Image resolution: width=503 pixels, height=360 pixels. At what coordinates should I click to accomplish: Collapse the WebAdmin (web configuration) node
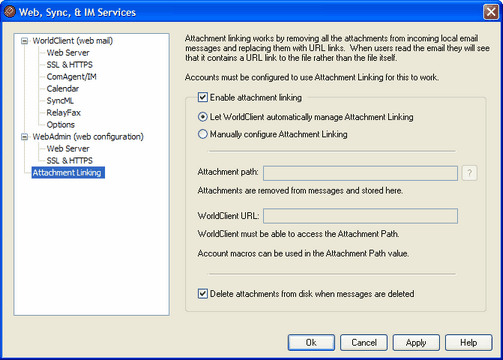[x=24, y=137]
